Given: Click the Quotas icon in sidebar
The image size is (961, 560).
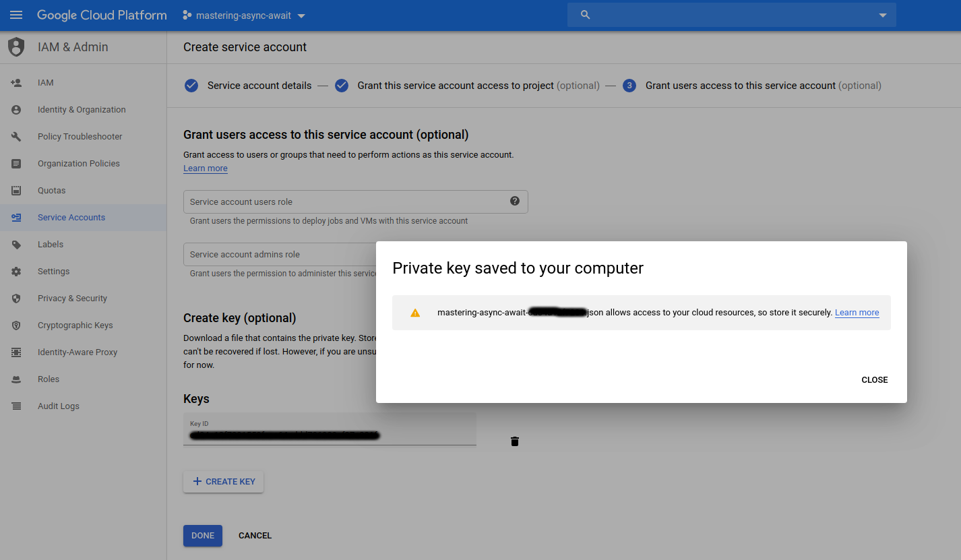Looking at the screenshot, I should (16, 191).
